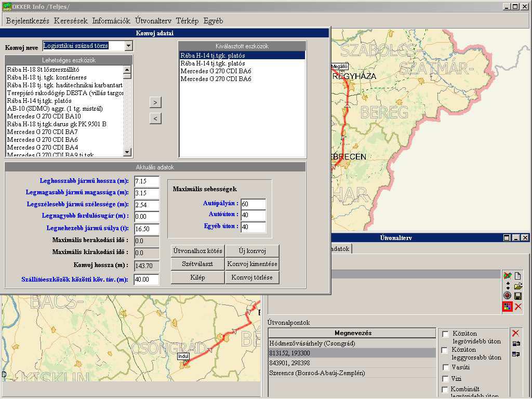Click the Legnehezebb jármű súlya field
532x399 pixels.
pyautogui.click(x=147, y=229)
